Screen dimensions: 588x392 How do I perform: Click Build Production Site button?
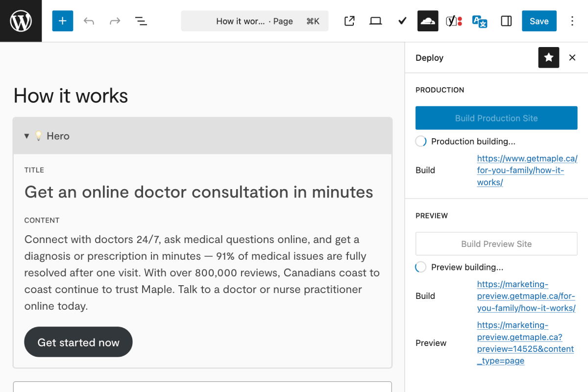496,118
